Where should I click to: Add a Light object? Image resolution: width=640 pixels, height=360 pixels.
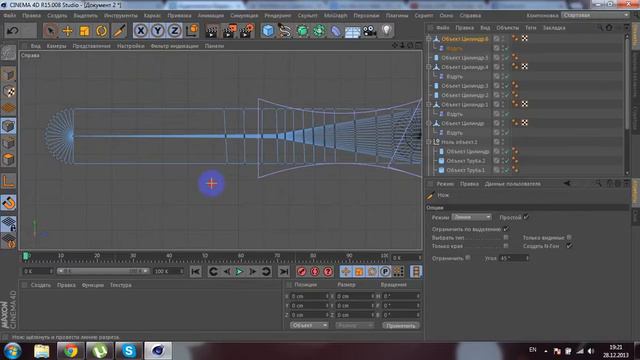387,31
